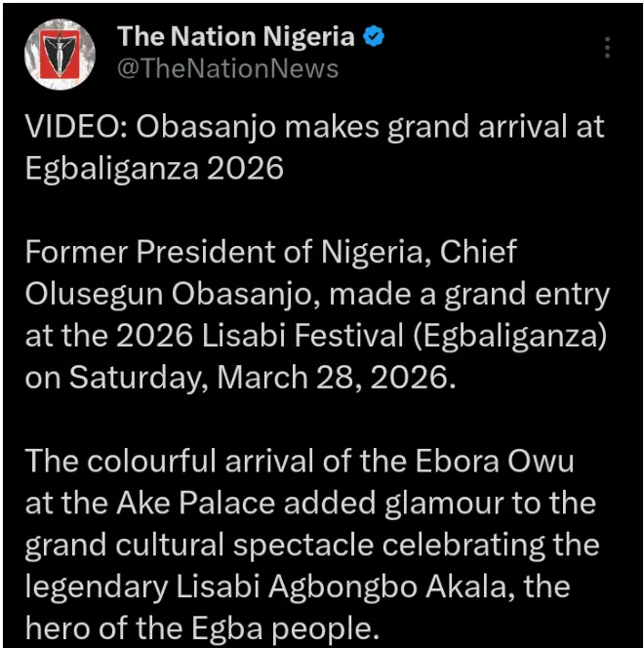Click the blue verified badge
This screenshot has width=644, height=648.
[375, 38]
